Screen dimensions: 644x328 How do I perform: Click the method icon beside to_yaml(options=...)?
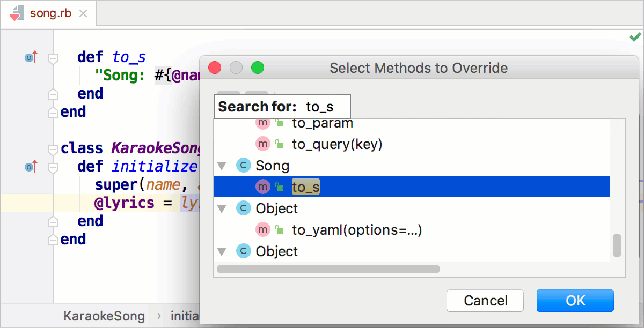tap(263, 229)
